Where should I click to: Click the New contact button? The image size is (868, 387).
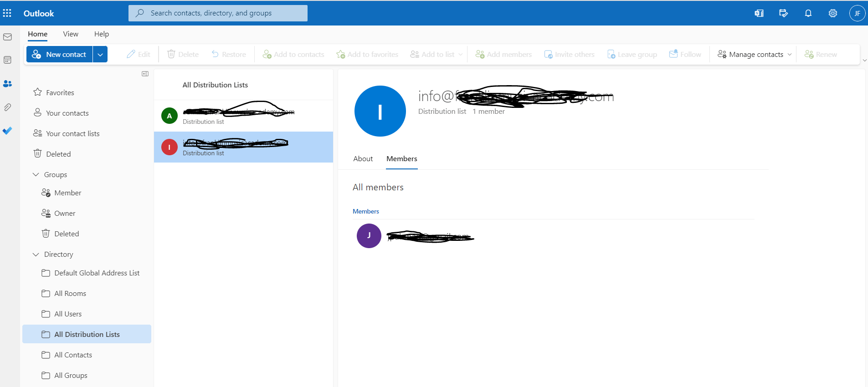(60, 54)
